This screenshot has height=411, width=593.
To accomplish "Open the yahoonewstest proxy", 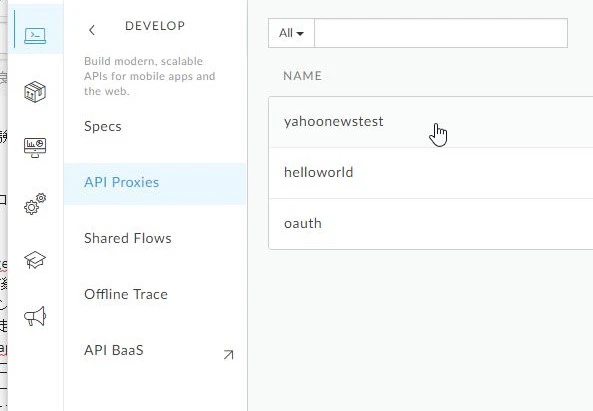I will (431, 122).
